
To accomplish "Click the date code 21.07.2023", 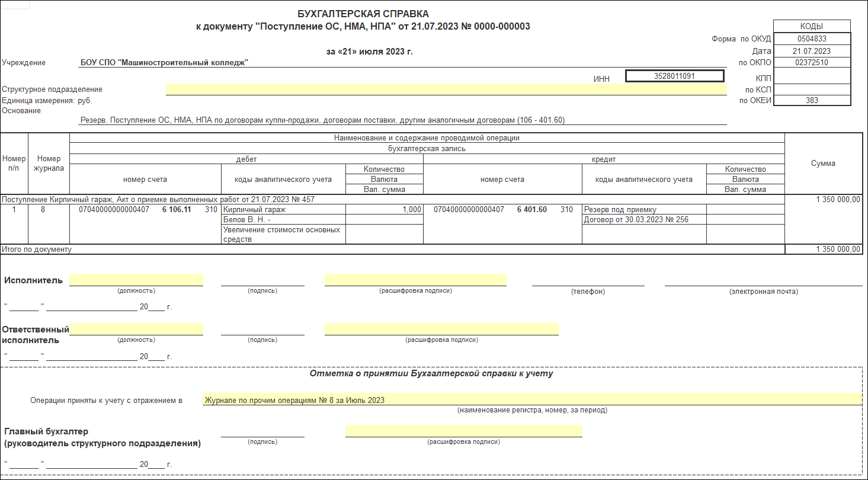I will pos(812,51).
